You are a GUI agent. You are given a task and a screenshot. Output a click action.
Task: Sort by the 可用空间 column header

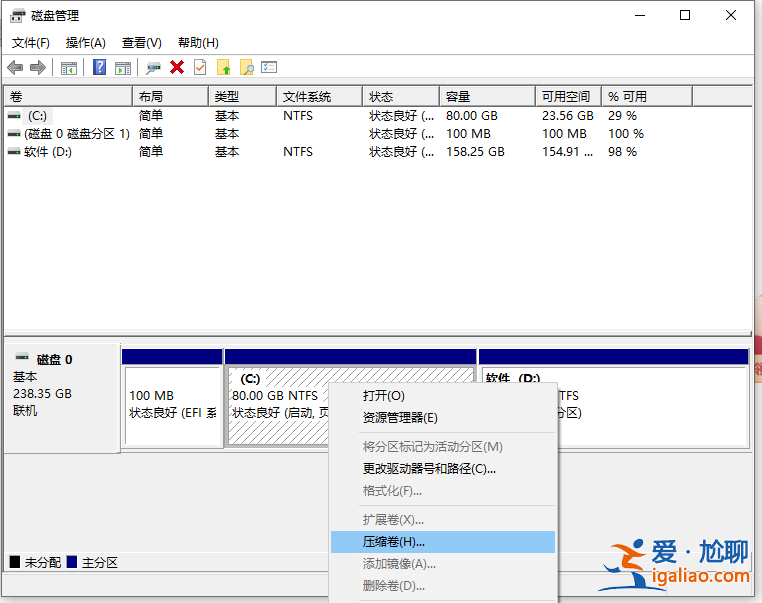click(x=569, y=97)
